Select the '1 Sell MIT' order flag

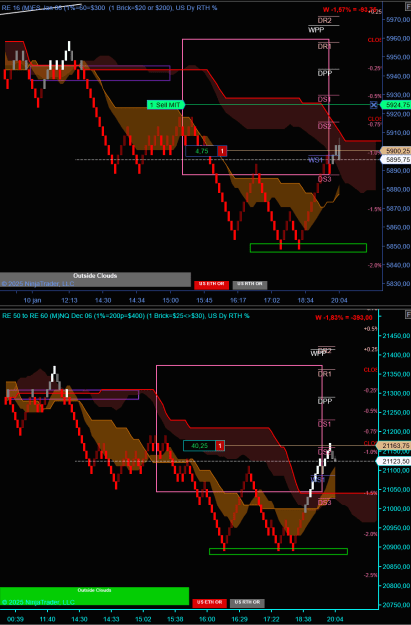click(165, 105)
